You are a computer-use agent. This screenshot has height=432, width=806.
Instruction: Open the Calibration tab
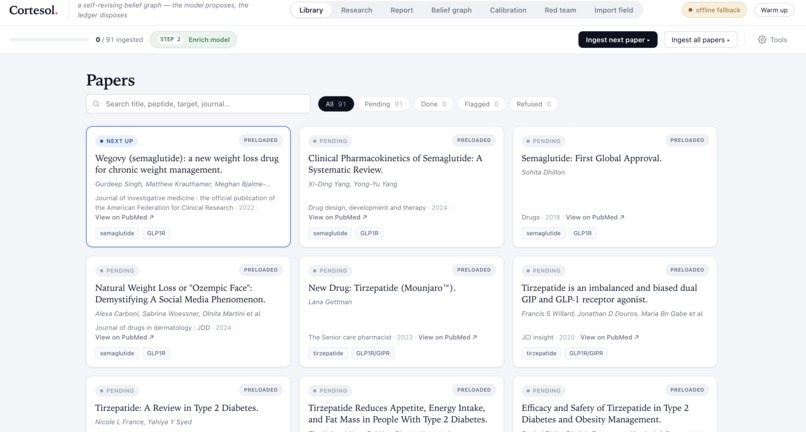508,10
